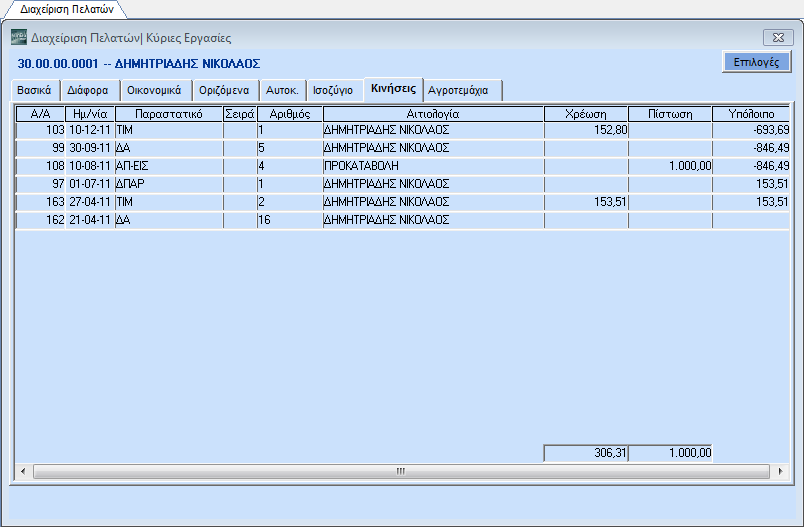Image resolution: width=804 pixels, height=527 pixels.
Task: Switch to the Διάφορα tab
Action: pos(88,90)
